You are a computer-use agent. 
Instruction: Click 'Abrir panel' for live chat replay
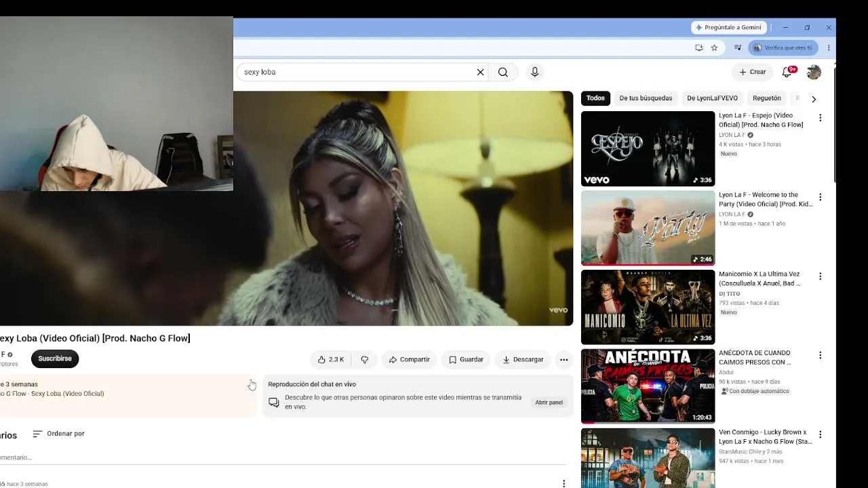(x=549, y=403)
